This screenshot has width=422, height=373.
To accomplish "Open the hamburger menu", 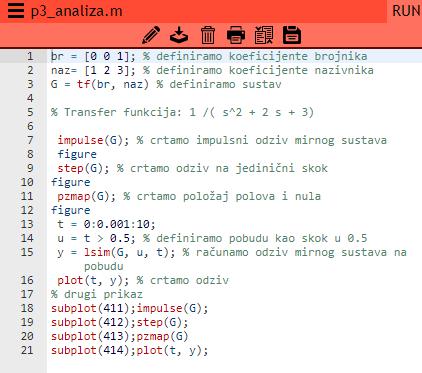I will pos(15,11).
